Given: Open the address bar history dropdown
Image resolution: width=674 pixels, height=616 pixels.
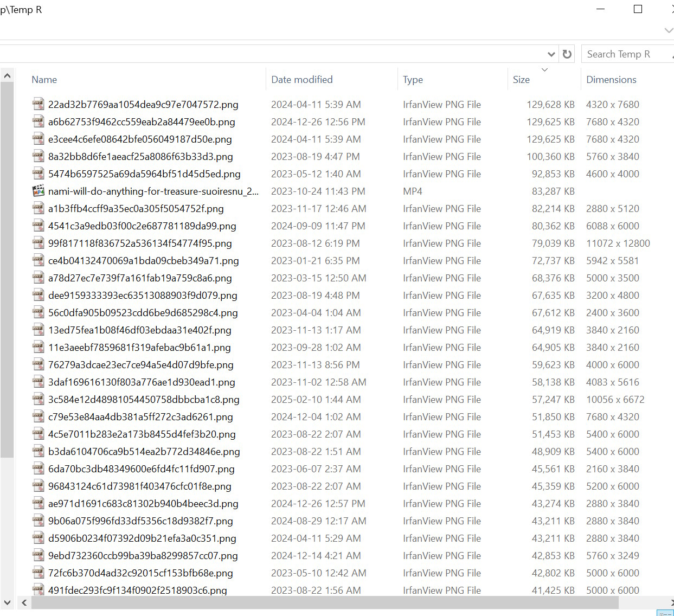Looking at the screenshot, I should pyautogui.click(x=551, y=54).
